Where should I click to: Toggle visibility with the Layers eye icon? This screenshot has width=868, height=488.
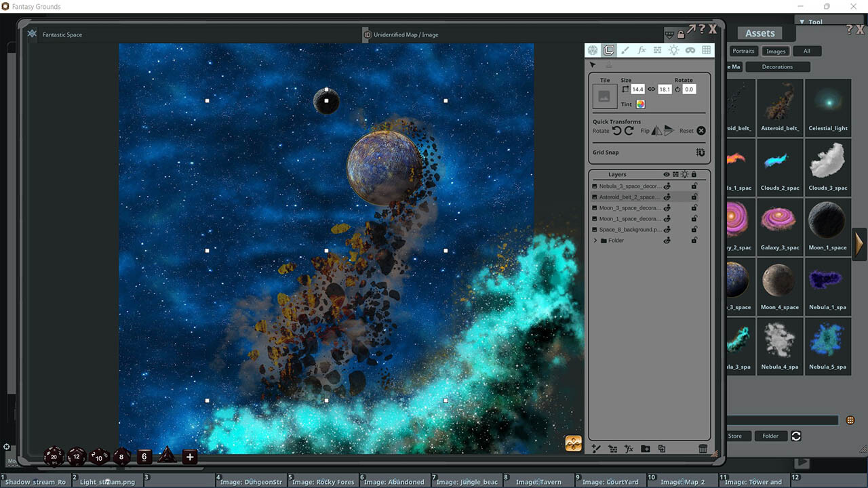click(x=667, y=174)
